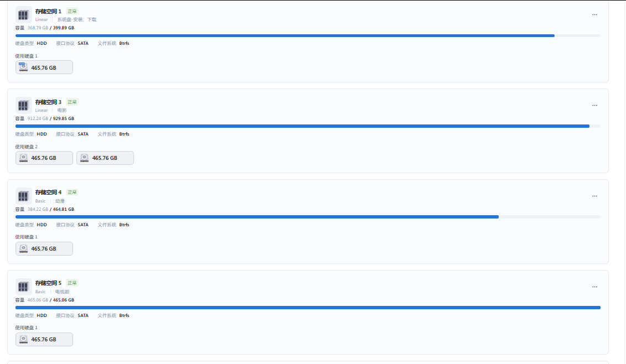Click the disk icon under Storage Space 4
626x364 pixels.
coord(23,249)
